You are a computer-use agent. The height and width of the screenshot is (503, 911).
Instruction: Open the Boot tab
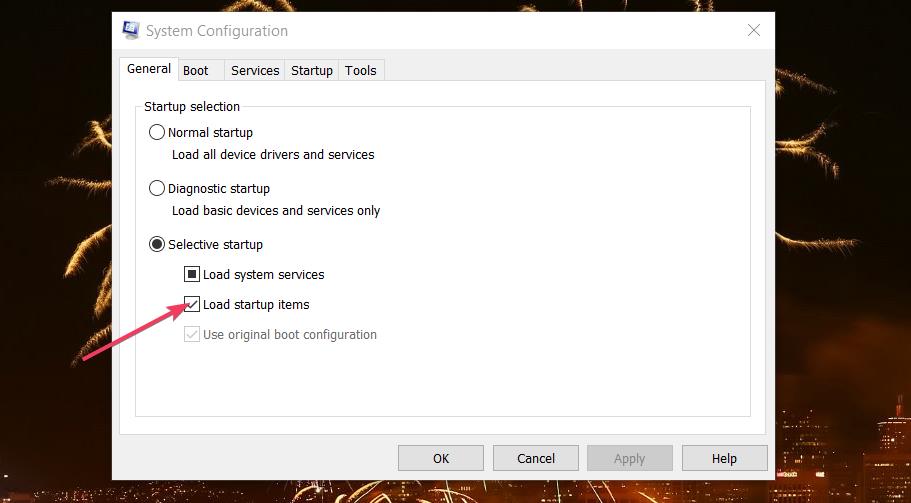(196, 70)
